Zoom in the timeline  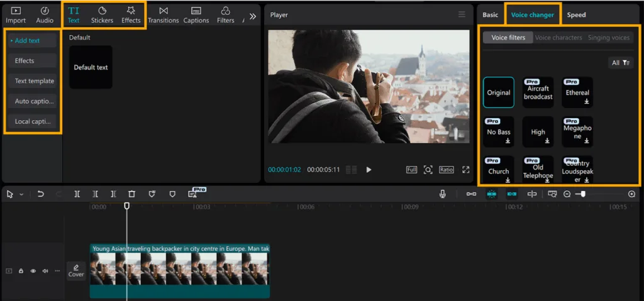click(x=631, y=194)
